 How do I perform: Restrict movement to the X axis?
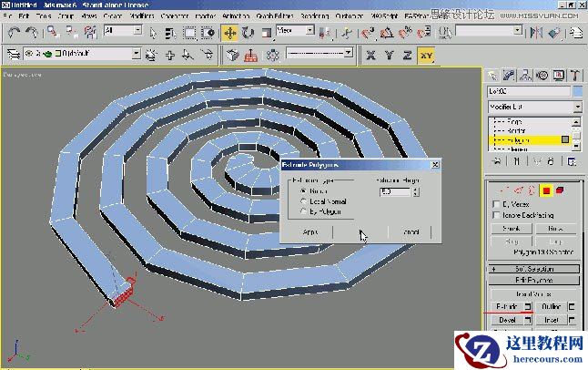pyautogui.click(x=370, y=56)
